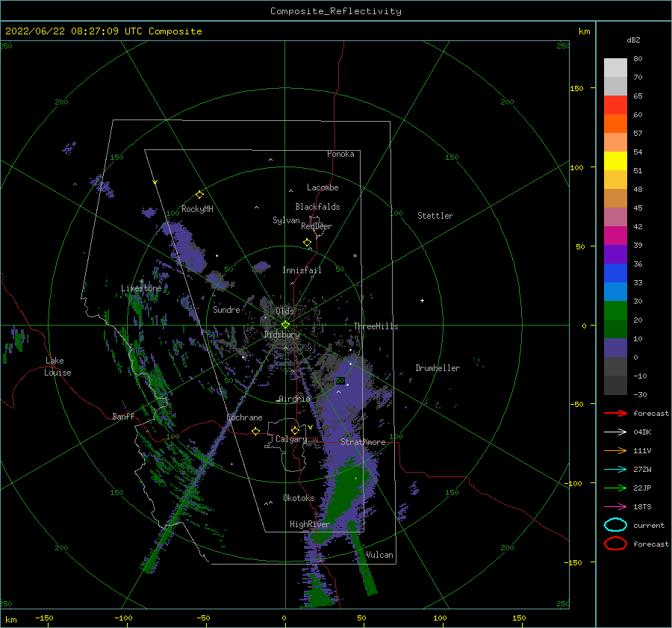Click the orange 111V arrow symbol
Image resolution: width=672 pixels, height=628 pixels.
[615, 450]
